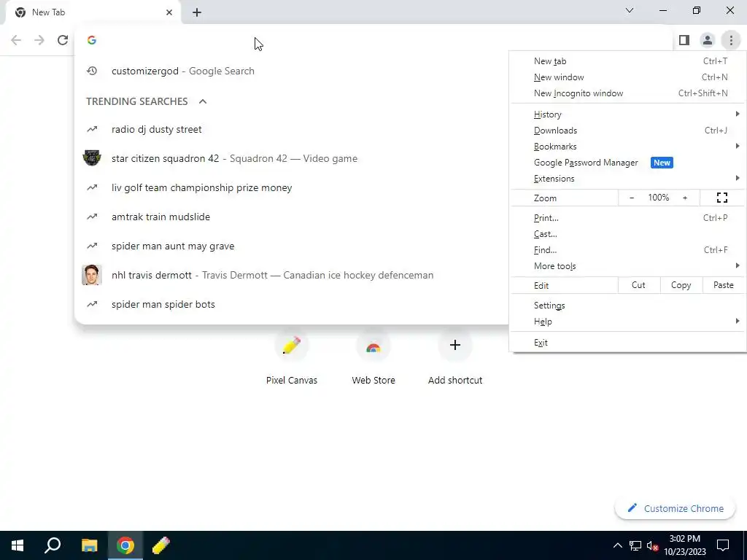Click the browser forward arrow
747x560 pixels.
pos(39,40)
